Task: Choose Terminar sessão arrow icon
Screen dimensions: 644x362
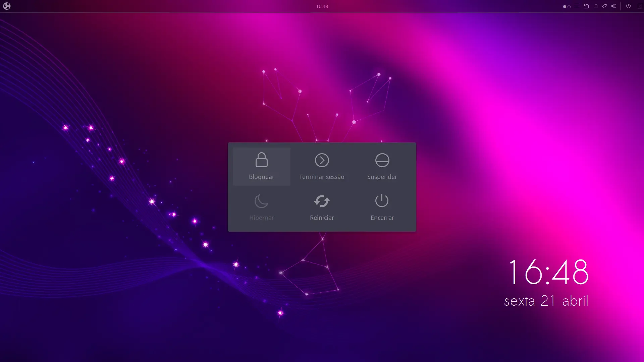Action: (x=322, y=160)
